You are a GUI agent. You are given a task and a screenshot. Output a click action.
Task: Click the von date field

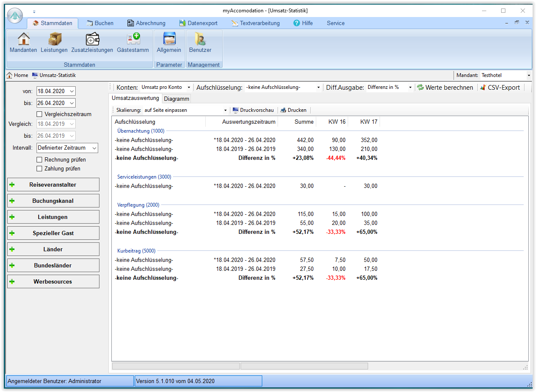(52, 91)
